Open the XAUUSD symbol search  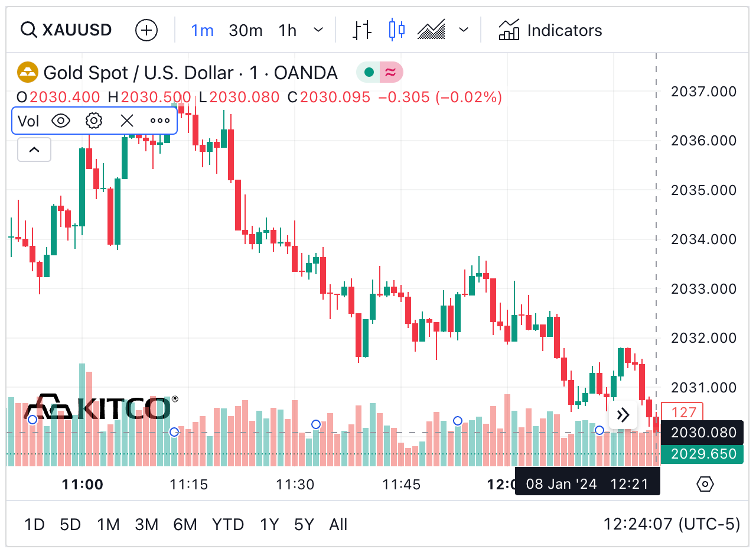(x=66, y=30)
